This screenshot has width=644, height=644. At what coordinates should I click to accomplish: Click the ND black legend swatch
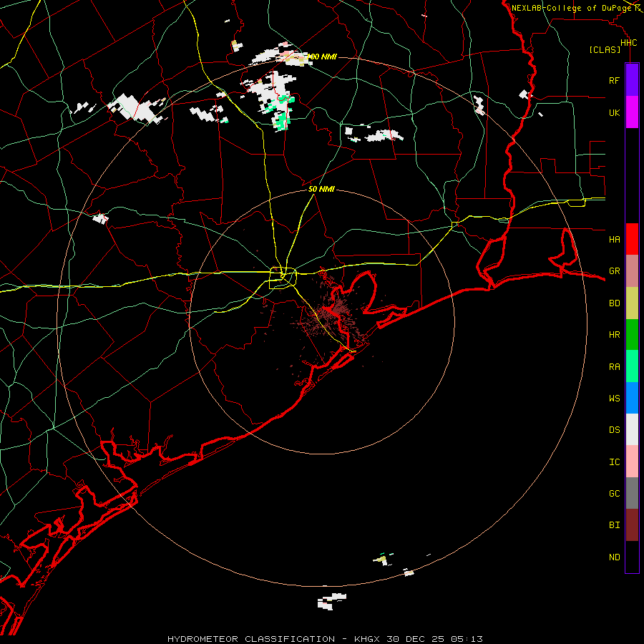[632, 557]
